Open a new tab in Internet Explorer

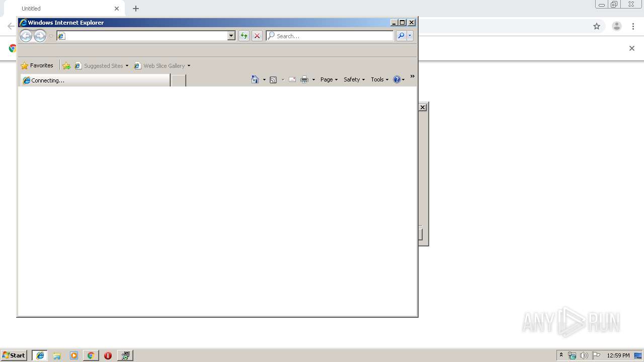pos(178,80)
